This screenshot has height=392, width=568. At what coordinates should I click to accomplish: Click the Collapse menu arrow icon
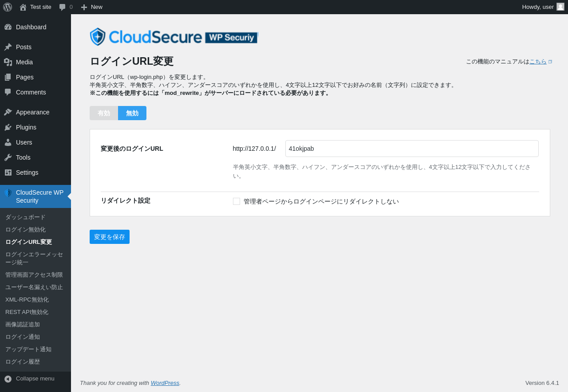tap(8, 379)
